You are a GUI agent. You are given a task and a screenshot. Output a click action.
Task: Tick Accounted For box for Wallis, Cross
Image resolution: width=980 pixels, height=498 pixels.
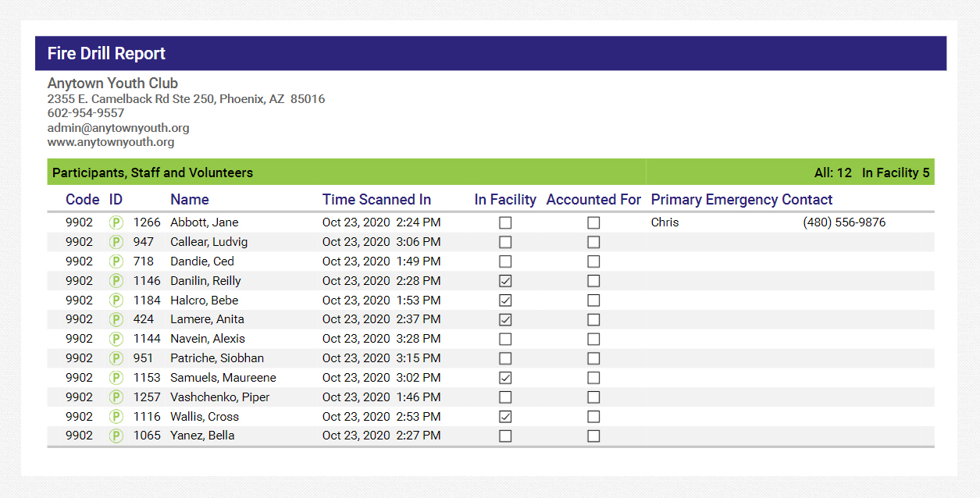[x=593, y=417]
